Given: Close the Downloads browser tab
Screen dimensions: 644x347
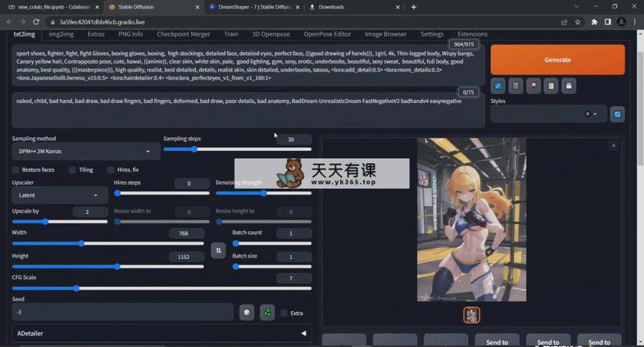Looking at the screenshot, I should pos(397,7).
